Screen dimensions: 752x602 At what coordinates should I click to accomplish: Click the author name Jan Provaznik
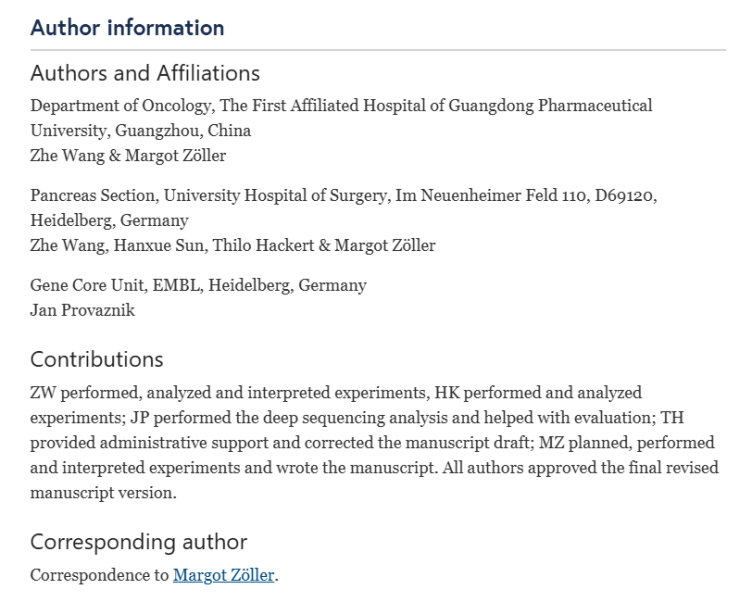(x=82, y=310)
